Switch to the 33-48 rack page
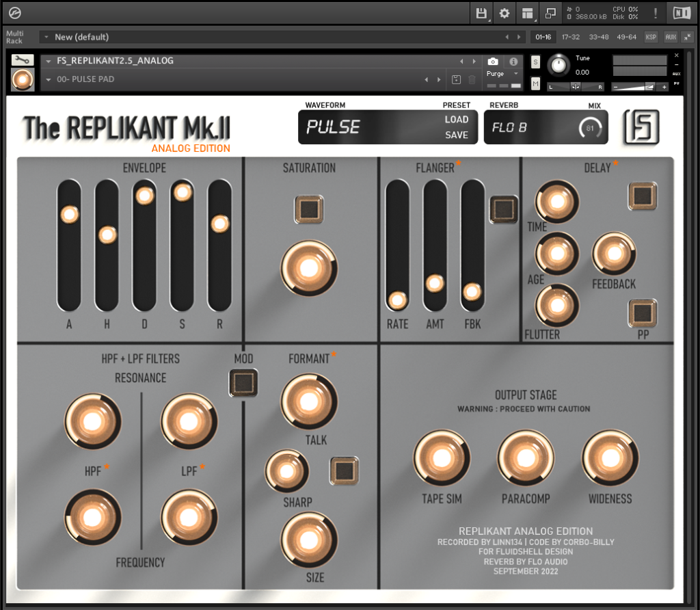Screen dimensions: 700x610 pyautogui.click(x=599, y=37)
